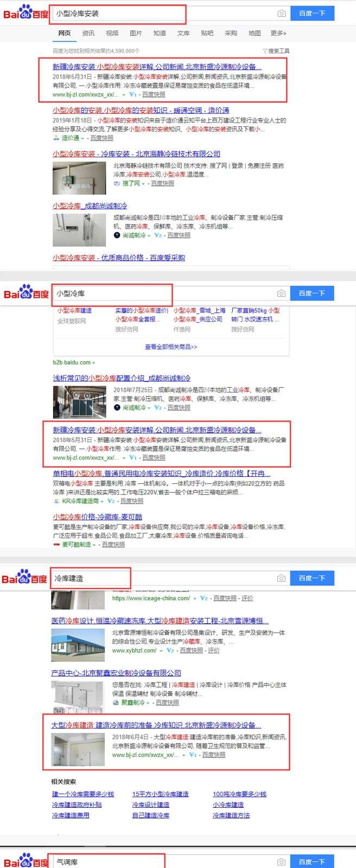
Task: Click related search 100吨冷库要多少钱
Action: pos(239,794)
